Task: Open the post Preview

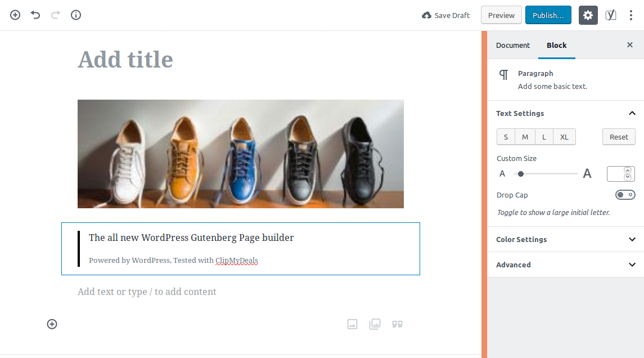Action: (x=501, y=15)
